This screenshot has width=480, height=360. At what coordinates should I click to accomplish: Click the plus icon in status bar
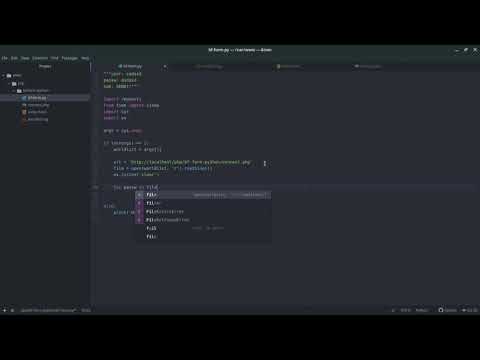coord(4,310)
